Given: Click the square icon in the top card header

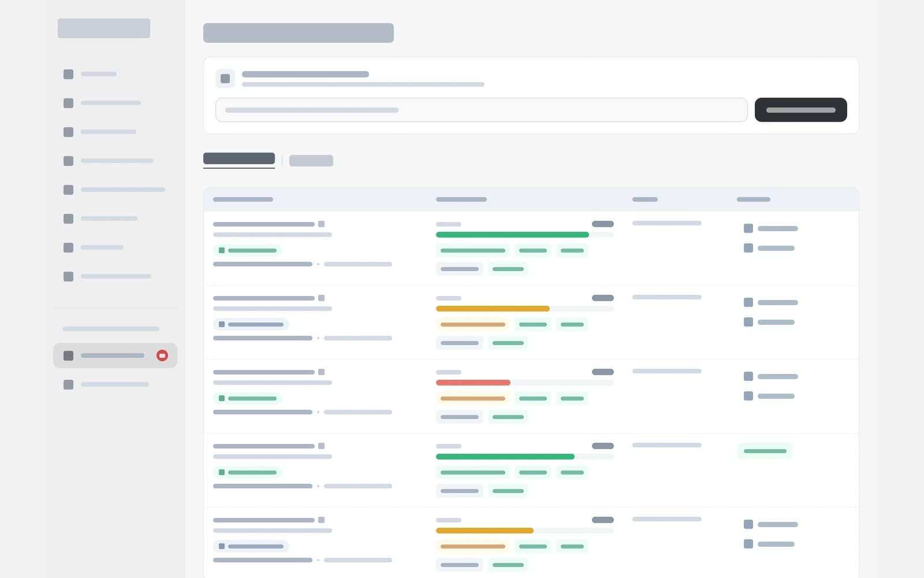Looking at the screenshot, I should (225, 79).
